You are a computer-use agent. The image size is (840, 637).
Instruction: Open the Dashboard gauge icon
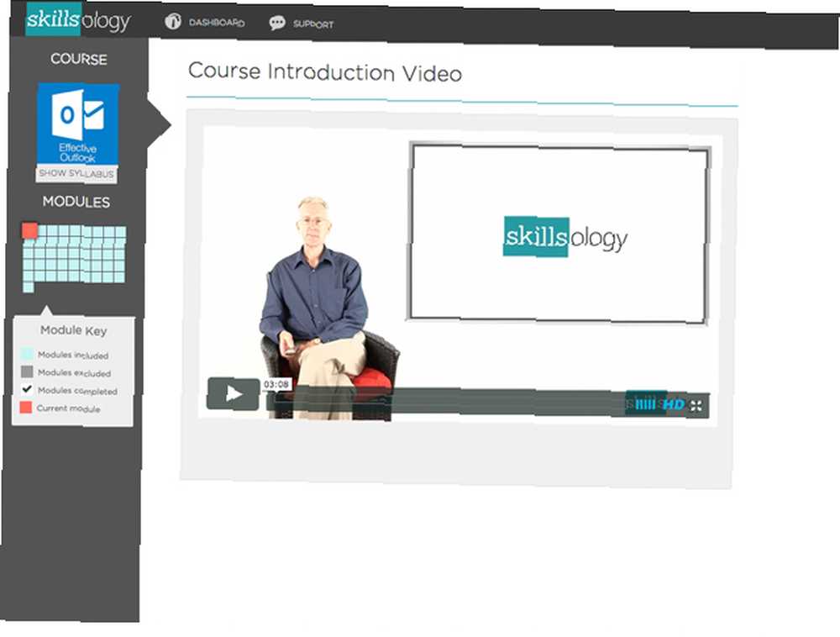pos(172,22)
